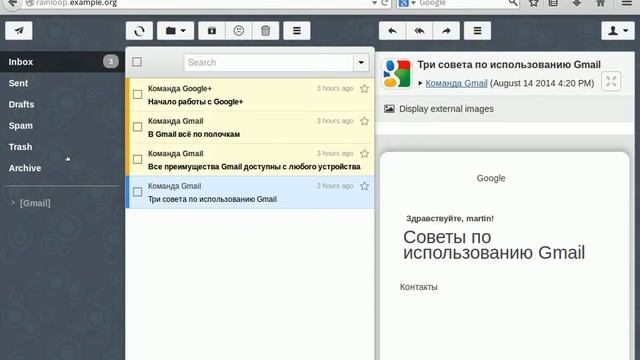The width and height of the screenshot is (640, 360).
Task: Check the 'Три совета' message checkbox
Action: tap(138, 192)
